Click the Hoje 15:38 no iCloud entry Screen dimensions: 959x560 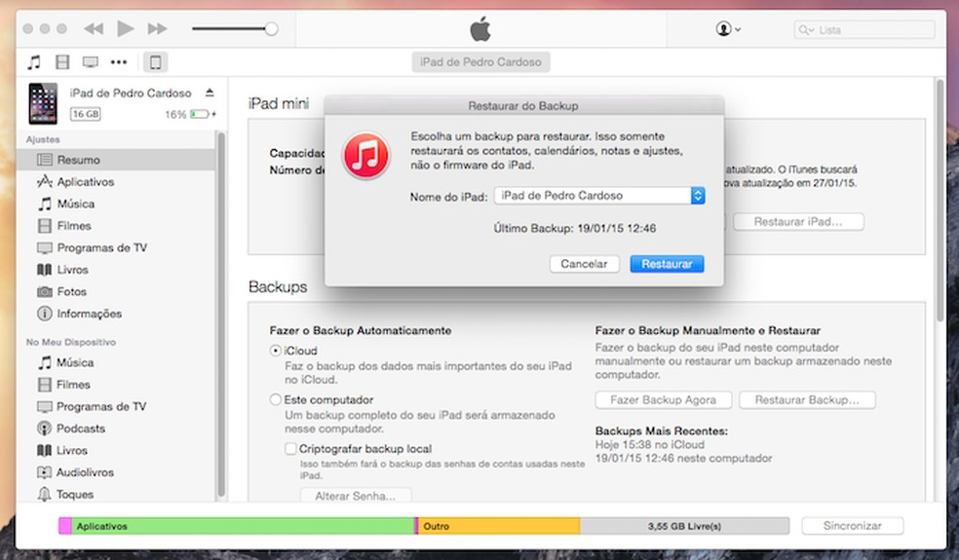(x=649, y=444)
